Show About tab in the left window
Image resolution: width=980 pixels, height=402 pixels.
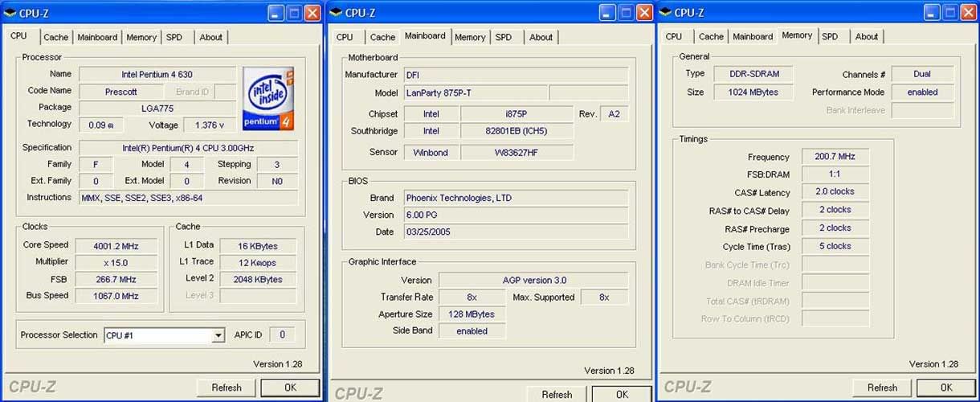211,37
